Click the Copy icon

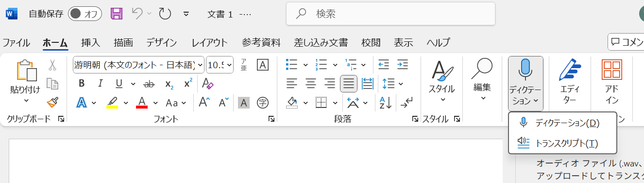click(52, 84)
